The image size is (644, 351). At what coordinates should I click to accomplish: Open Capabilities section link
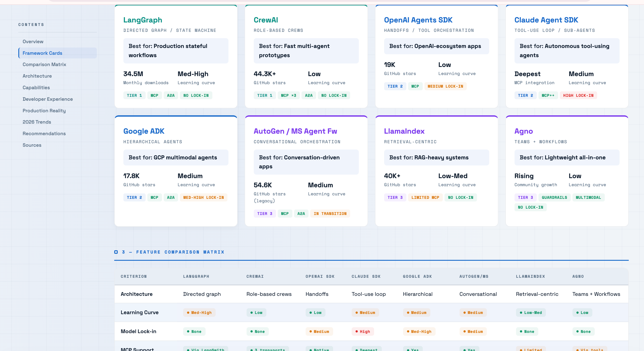point(36,87)
